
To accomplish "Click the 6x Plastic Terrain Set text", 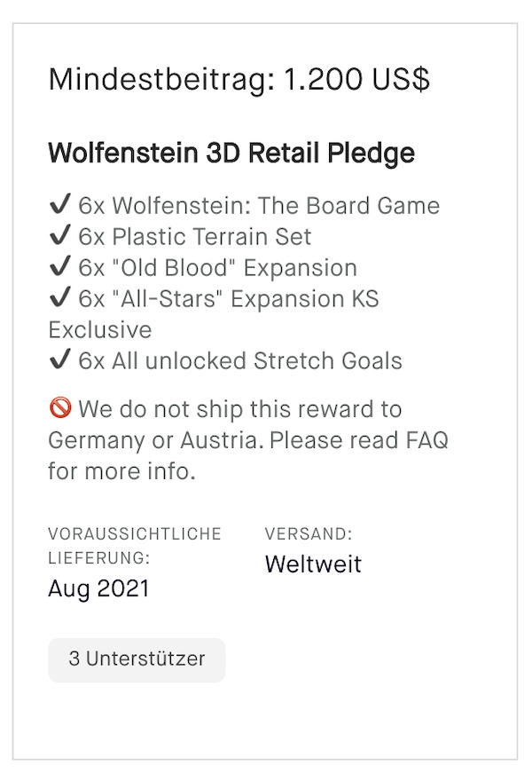I will tap(194, 237).
